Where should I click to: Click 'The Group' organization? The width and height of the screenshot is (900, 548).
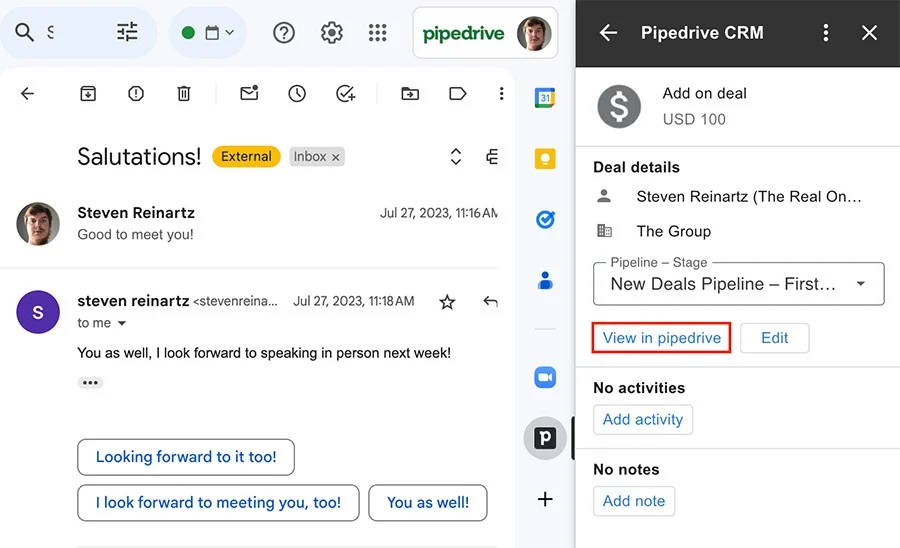(673, 231)
